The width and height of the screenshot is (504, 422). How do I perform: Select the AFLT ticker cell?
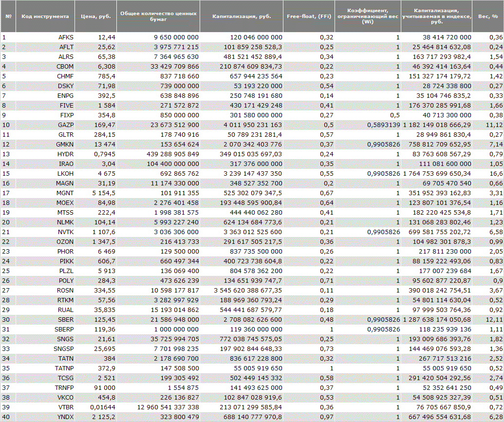(x=45, y=47)
